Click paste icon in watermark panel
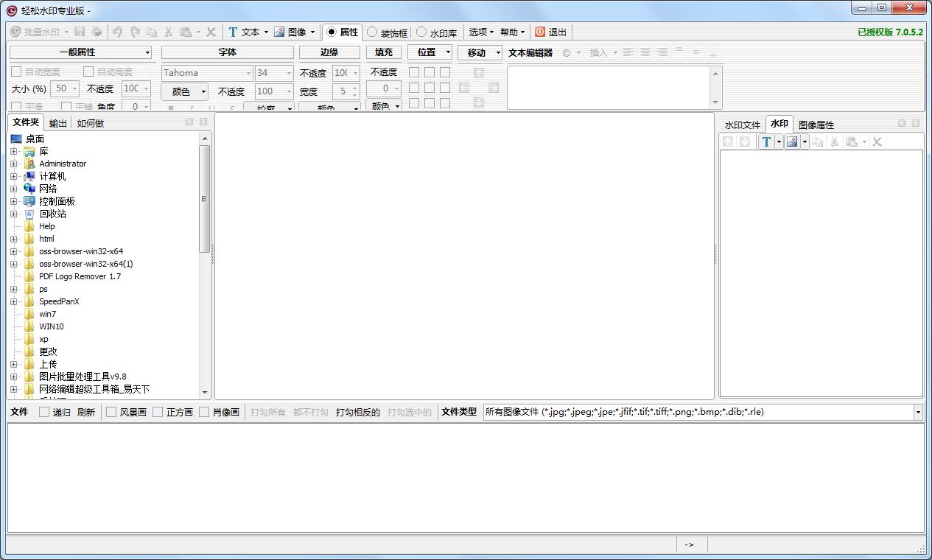 852,141
